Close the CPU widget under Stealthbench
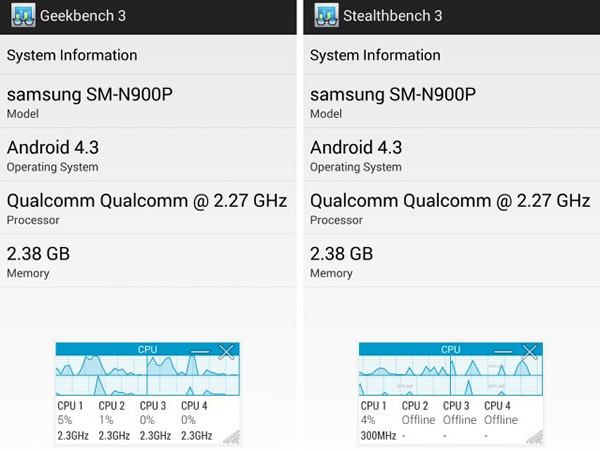 [x=530, y=352]
